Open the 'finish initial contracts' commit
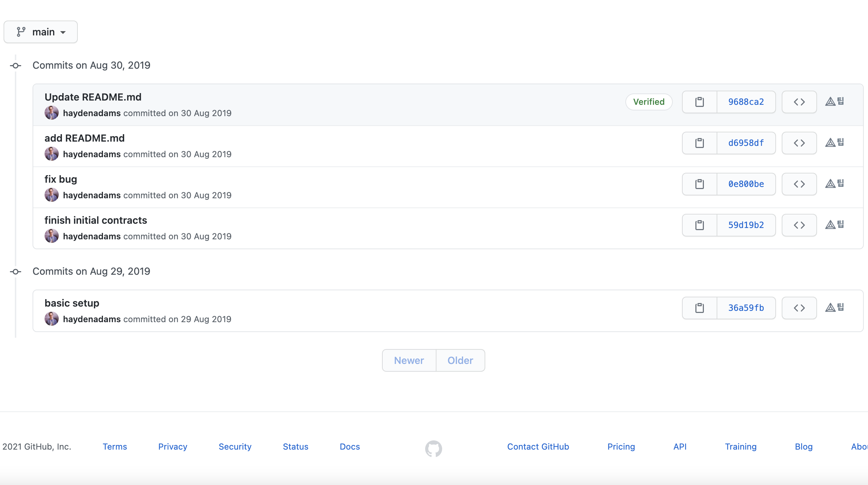 96,220
